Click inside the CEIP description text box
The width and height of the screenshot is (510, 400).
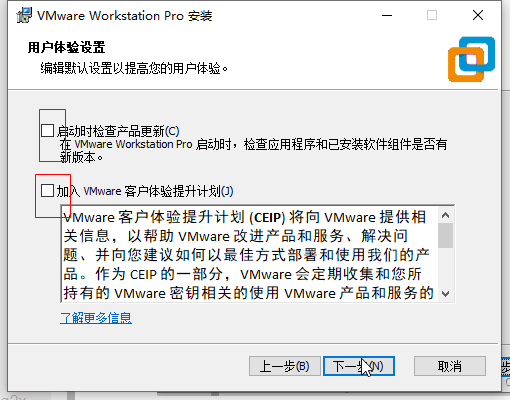[x=249, y=255]
